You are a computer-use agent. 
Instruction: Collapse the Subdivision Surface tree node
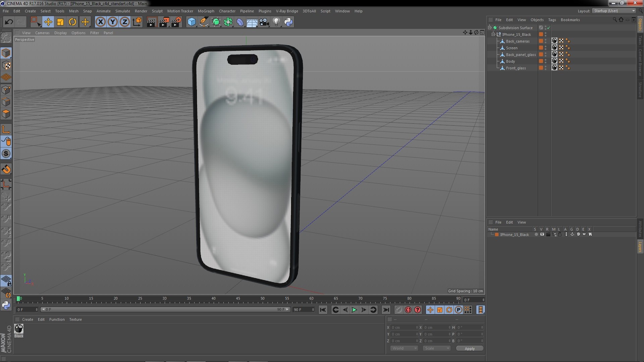[490, 28]
